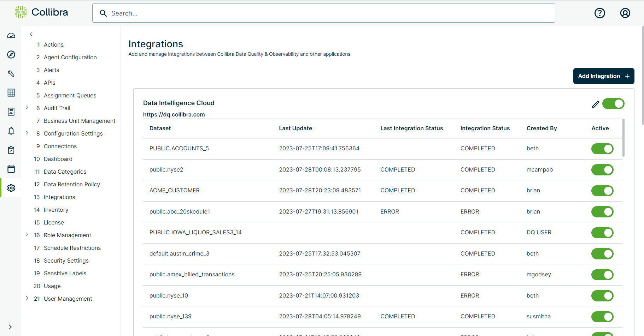This screenshot has height=336, width=644.
Task: Open the datasets grid icon
Action: [x=11, y=93]
